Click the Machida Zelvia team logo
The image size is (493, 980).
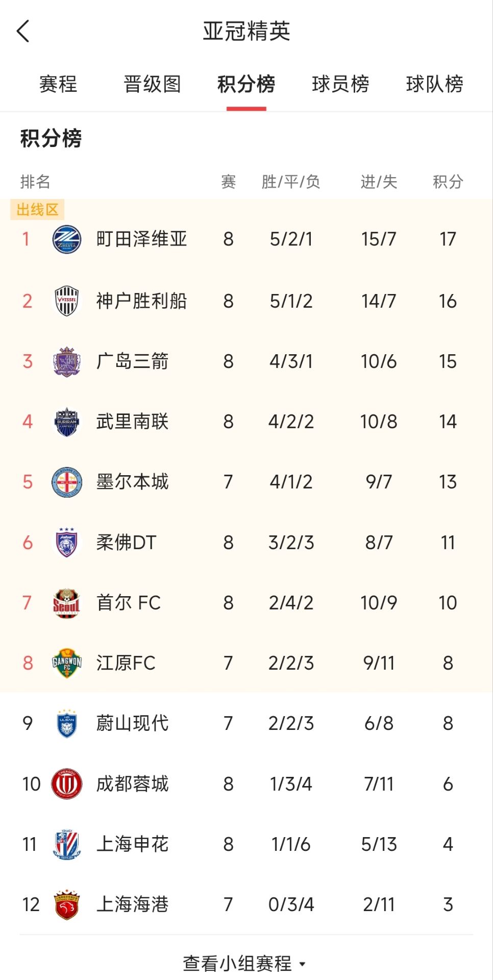(67, 239)
